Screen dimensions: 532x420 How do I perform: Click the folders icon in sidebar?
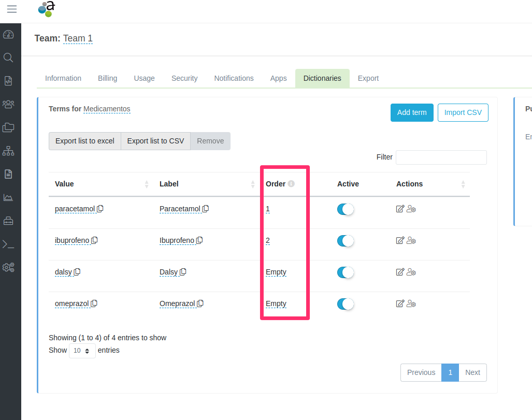pos(8,127)
